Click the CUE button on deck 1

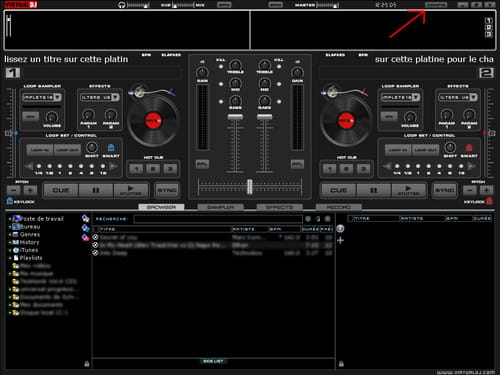[61, 190]
